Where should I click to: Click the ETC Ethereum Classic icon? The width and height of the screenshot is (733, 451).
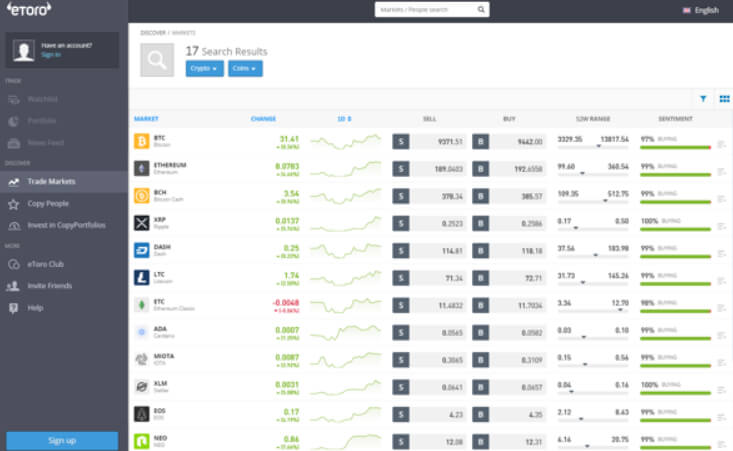pyautogui.click(x=142, y=305)
